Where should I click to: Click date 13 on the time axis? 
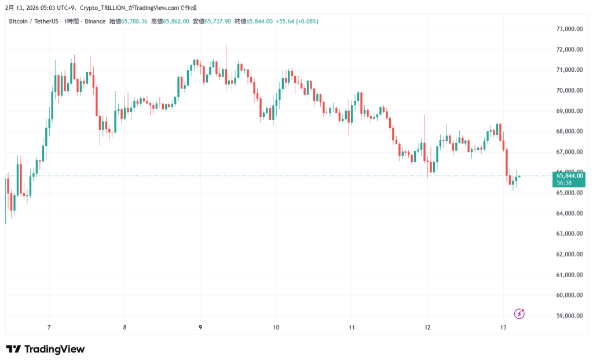pyautogui.click(x=503, y=328)
